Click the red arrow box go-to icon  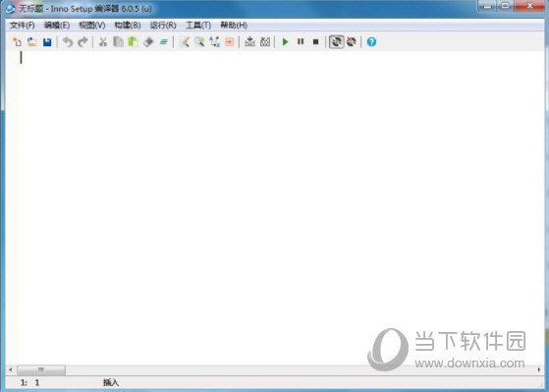pyautogui.click(x=230, y=42)
